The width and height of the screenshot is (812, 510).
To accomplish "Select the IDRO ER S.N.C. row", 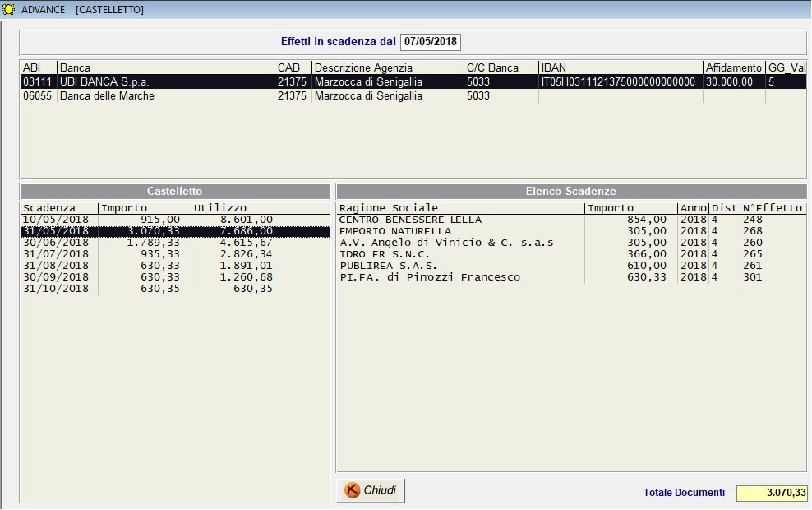I will (571, 254).
